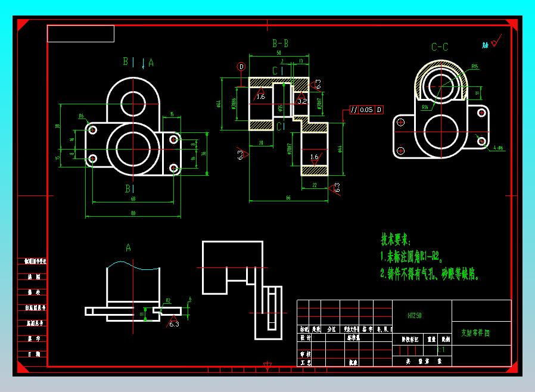Click the 标记 title block cell
The height and width of the screenshot is (392, 535).
point(304,329)
